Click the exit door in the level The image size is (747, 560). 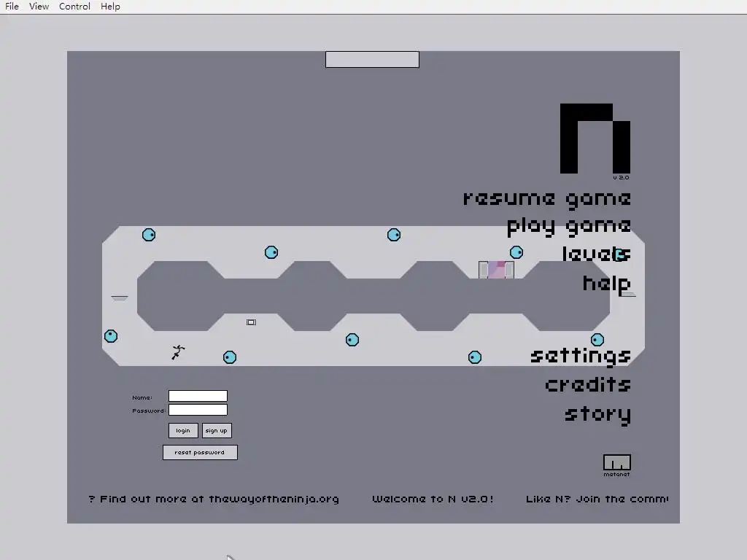click(496, 270)
